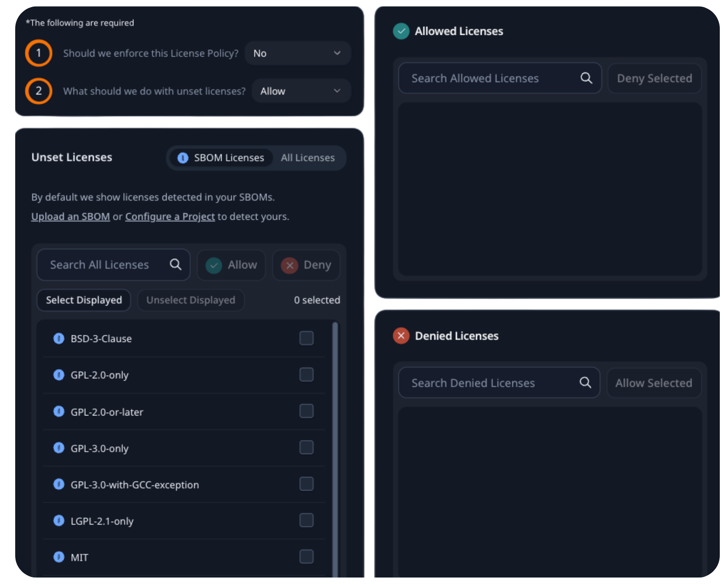The image size is (728, 584).
Task: Click the red X icon on Denied Licenses header
Action: [x=401, y=335]
